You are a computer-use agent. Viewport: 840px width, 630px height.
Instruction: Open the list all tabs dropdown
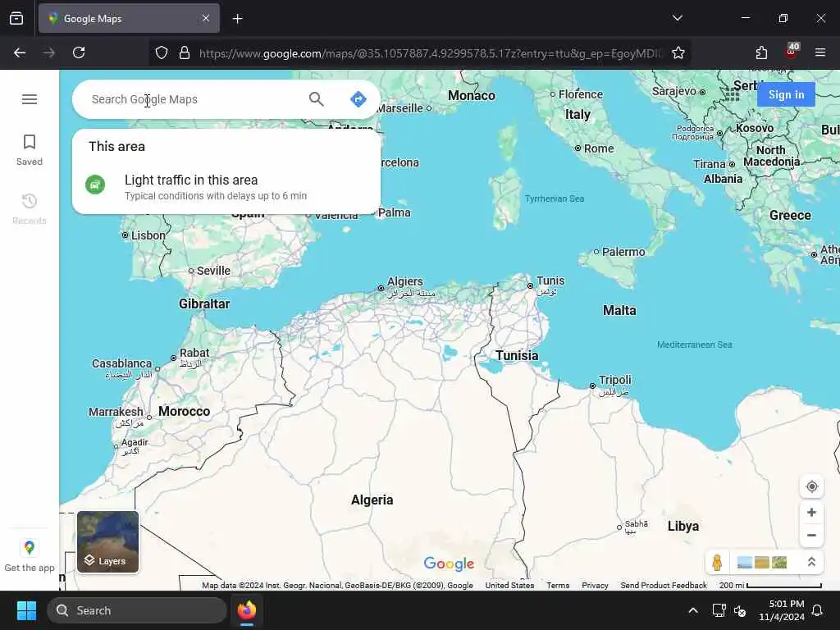tap(677, 18)
